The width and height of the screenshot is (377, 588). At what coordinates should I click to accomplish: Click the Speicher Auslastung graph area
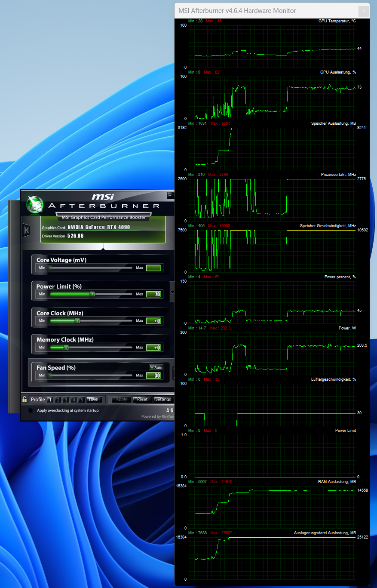(x=272, y=149)
